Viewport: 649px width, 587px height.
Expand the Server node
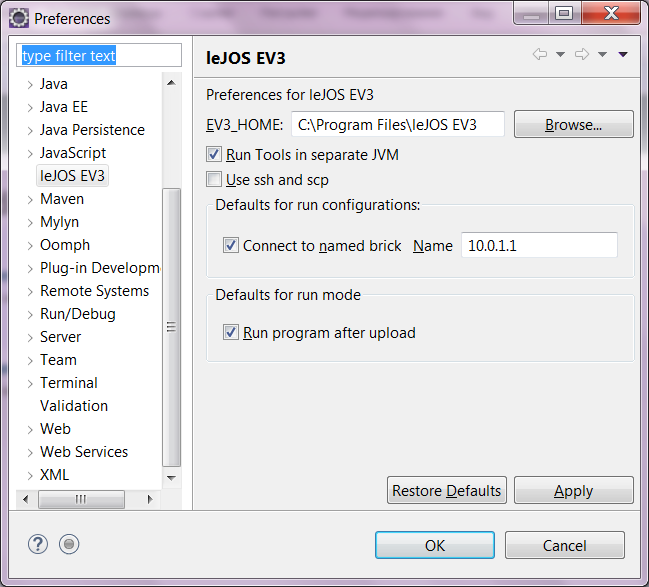click(x=30, y=337)
